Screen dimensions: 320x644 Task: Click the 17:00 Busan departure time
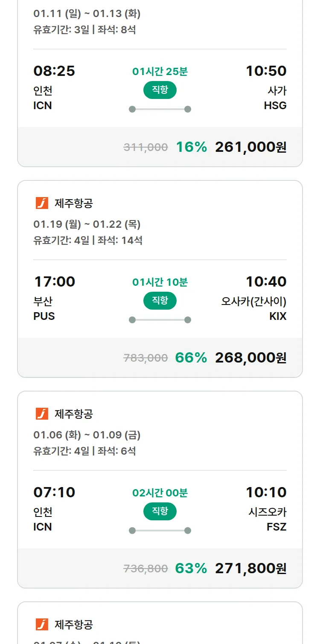(x=54, y=281)
